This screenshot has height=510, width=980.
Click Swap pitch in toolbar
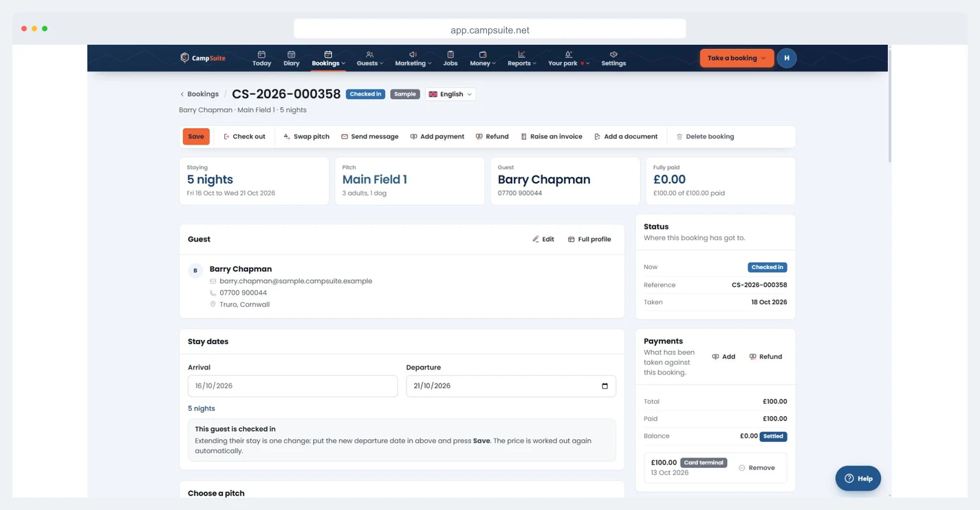306,136
